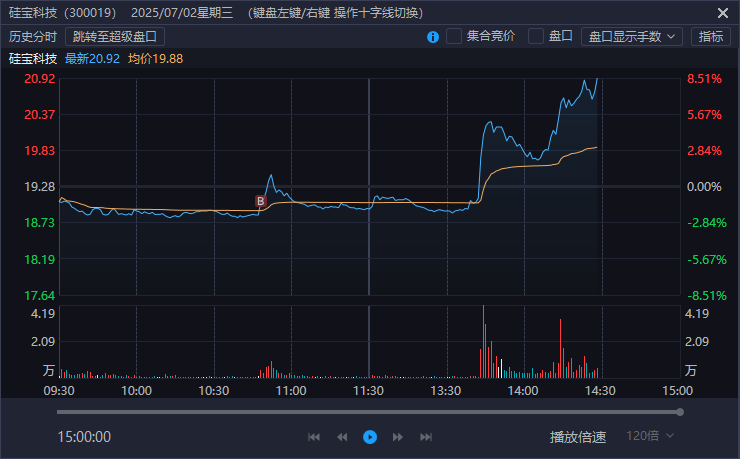Click the red B trade marker
The image size is (740, 459).
click(261, 201)
